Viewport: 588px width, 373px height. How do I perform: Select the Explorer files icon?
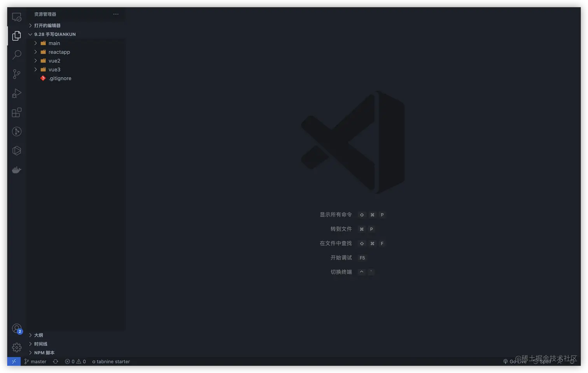17,36
